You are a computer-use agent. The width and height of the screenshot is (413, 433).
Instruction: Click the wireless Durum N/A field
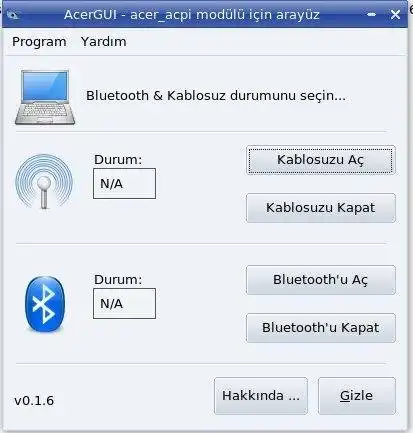(124, 183)
